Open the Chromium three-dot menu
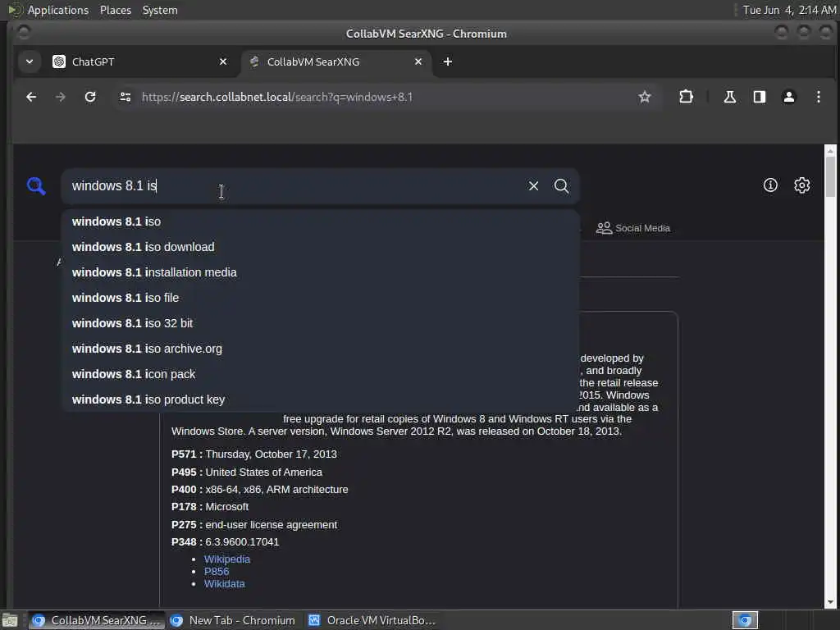 coord(819,97)
